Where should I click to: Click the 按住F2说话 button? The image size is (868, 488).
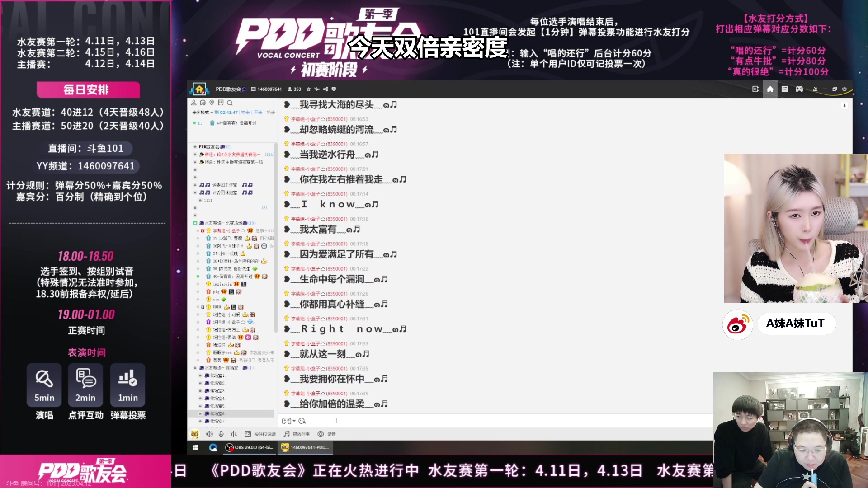(260, 434)
